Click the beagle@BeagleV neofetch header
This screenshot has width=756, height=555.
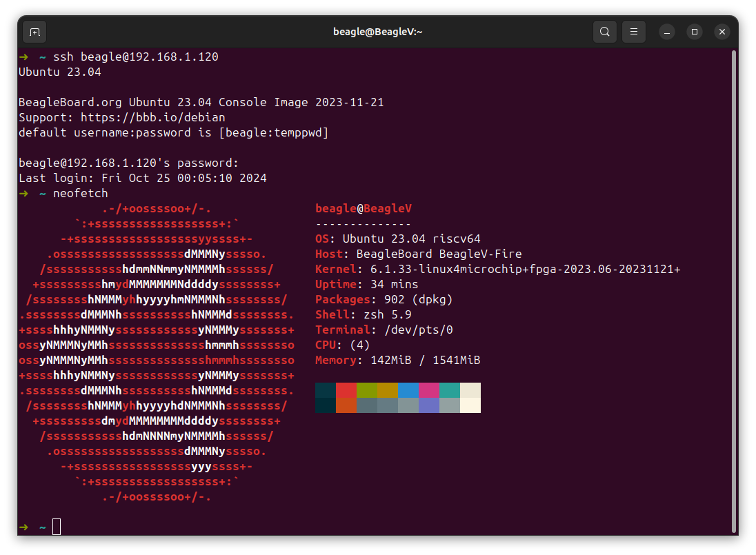pyautogui.click(x=364, y=209)
